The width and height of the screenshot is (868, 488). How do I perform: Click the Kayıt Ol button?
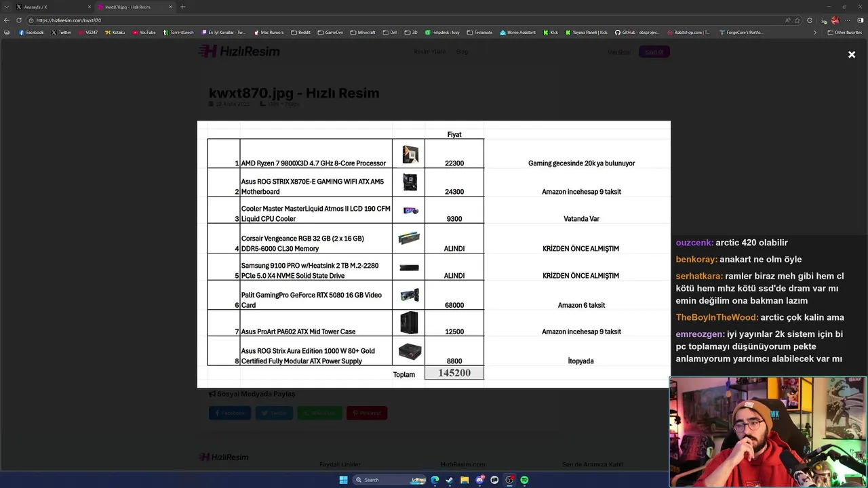pos(654,52)
